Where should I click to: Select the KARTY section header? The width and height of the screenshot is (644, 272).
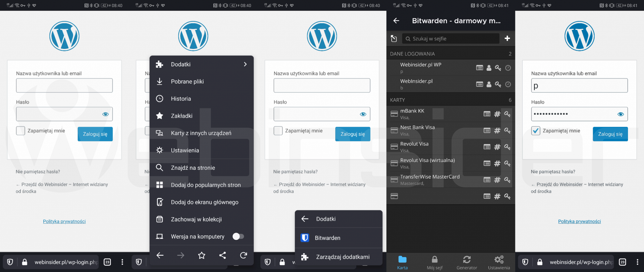pos(451,100)
